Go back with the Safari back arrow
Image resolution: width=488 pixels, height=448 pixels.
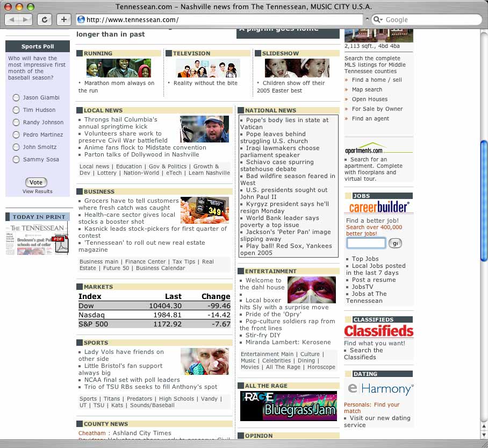[12, 19]
